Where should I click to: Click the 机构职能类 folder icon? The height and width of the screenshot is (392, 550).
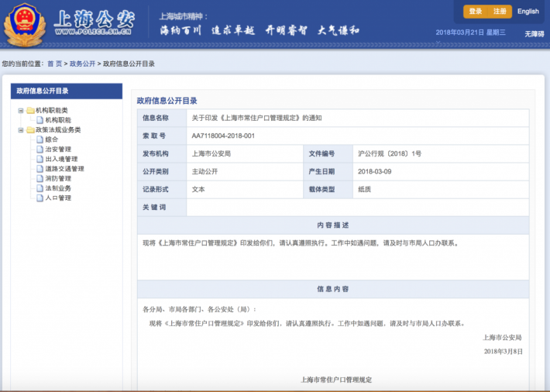click(30, 111)
